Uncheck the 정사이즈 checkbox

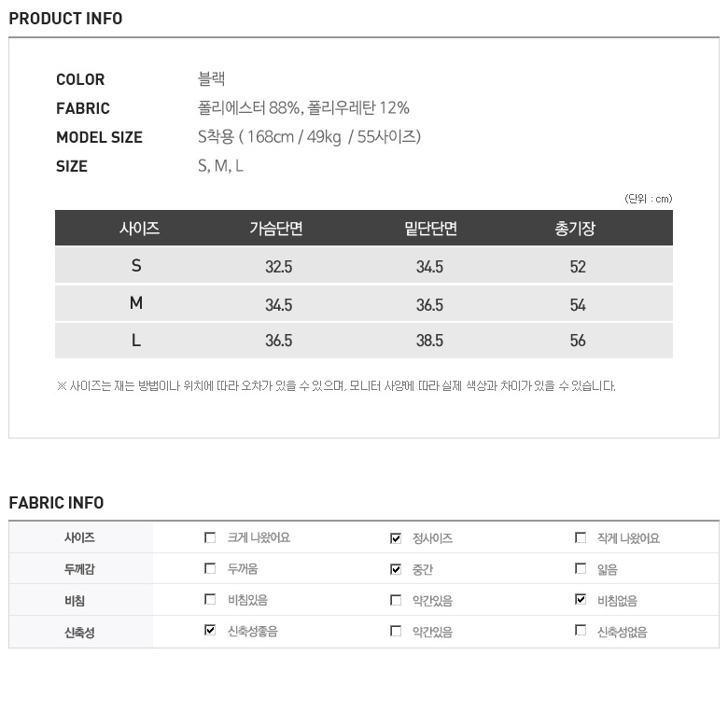click(396, 538)
